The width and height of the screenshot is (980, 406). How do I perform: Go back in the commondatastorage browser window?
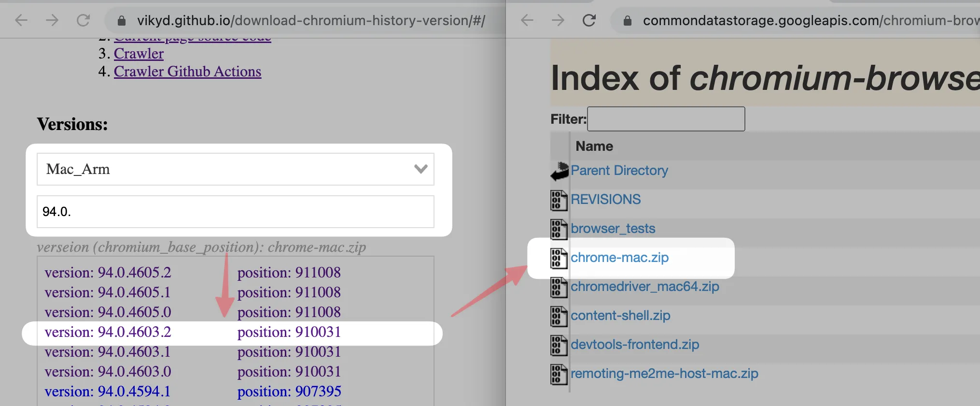pos(527,20)
